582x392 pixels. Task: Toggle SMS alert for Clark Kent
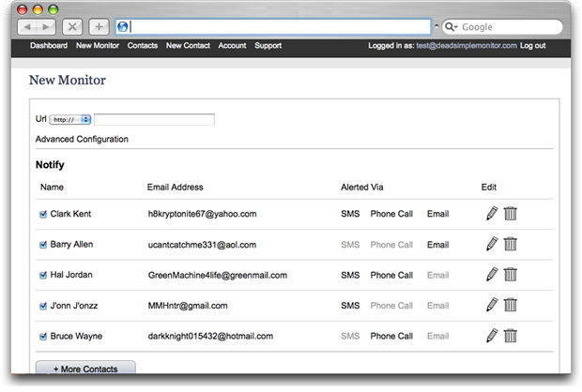point(350,214)
